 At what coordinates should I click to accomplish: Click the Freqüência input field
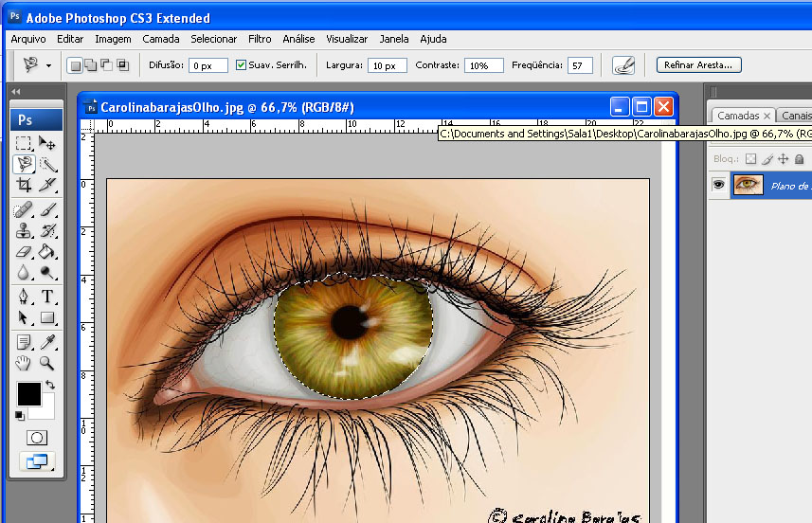tap(580, 65)
